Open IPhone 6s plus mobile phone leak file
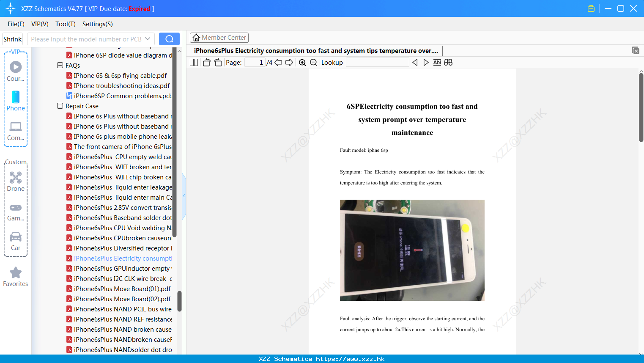 119,136
